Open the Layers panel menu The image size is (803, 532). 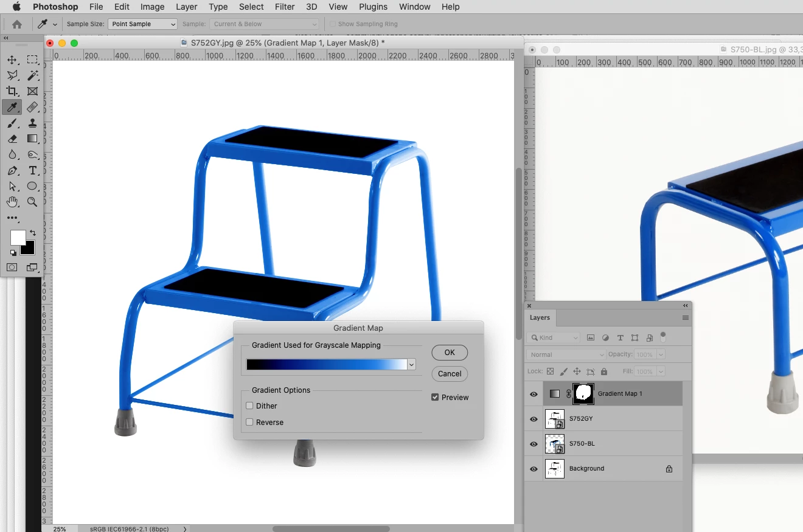click(x=686, y=318)
